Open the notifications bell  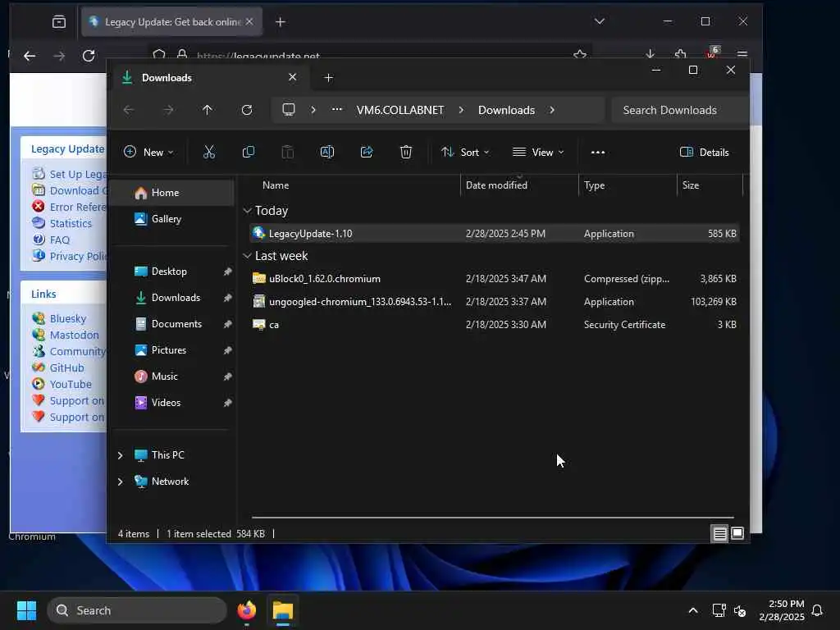[x=818, y=610]
